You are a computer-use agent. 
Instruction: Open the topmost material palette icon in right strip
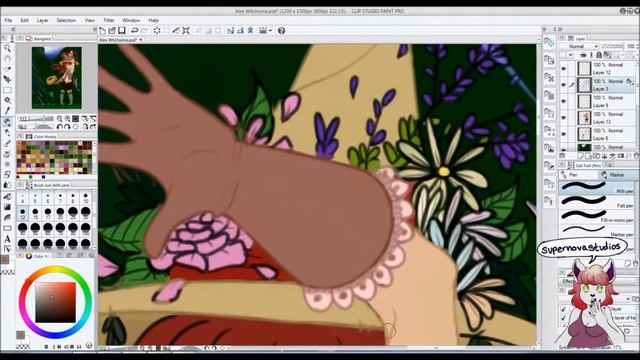pyautogui.click(x=549, y=42)
